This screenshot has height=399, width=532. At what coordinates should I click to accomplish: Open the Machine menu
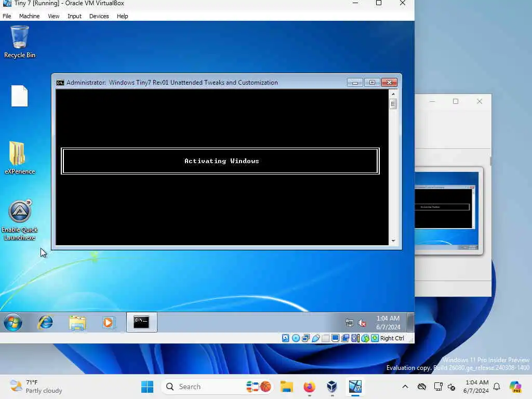click(x=29, y=16)
